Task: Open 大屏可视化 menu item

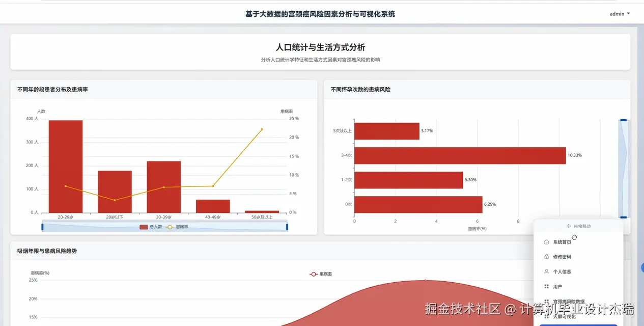Action: [578, 316]
